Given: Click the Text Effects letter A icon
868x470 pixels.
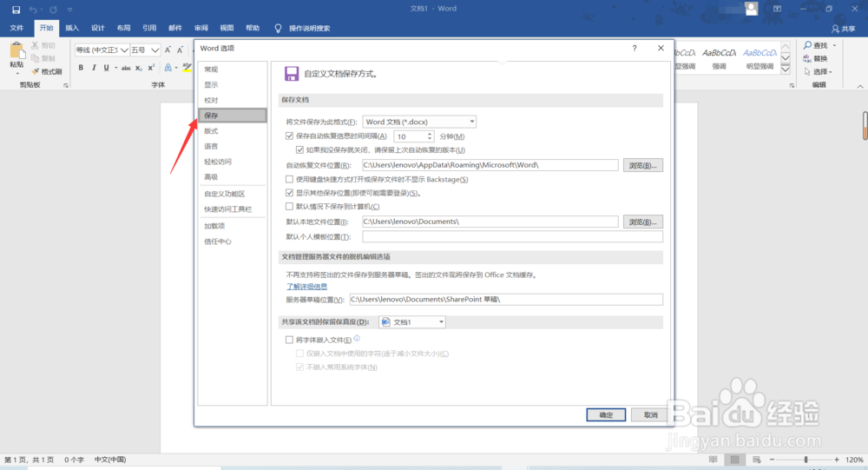Looking at the screenshot, I should [168, 68].
